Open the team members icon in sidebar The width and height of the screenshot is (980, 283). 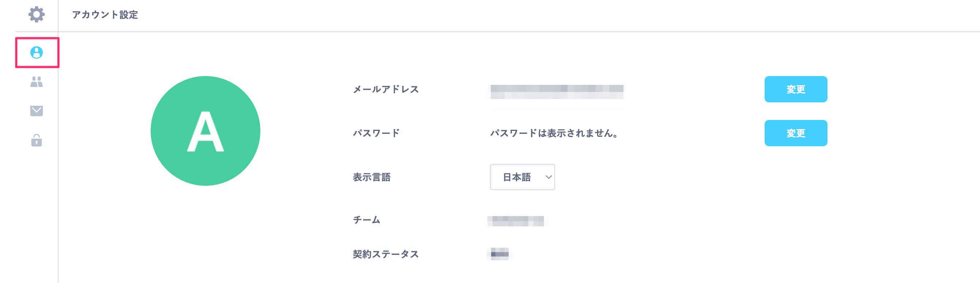(36, 82)
